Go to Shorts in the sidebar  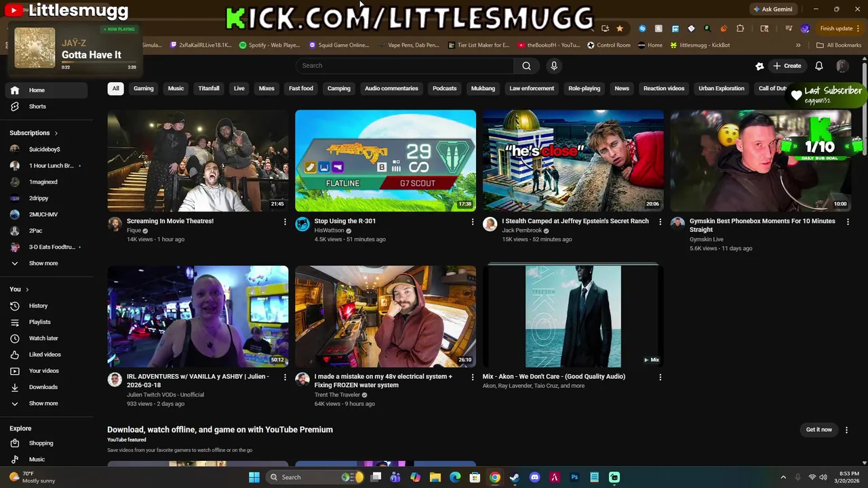pyautogui.click(x=47, y=106)
